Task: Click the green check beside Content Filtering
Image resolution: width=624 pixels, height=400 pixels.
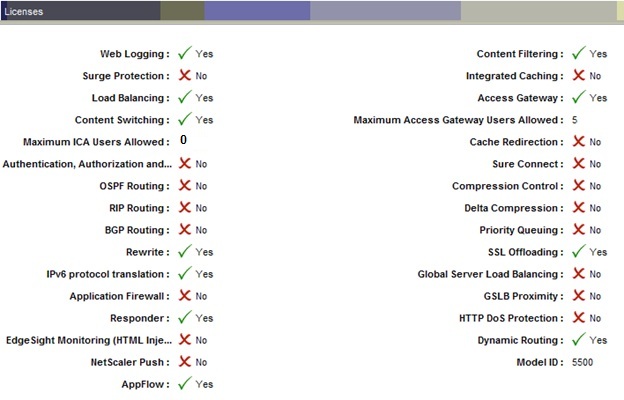Action: point(578,53)
